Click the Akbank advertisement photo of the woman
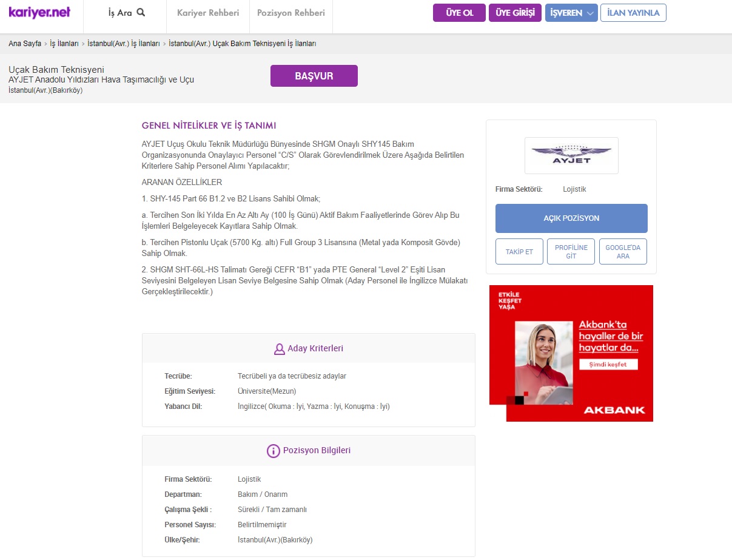The image size is (732, 560). click(543, 363)
